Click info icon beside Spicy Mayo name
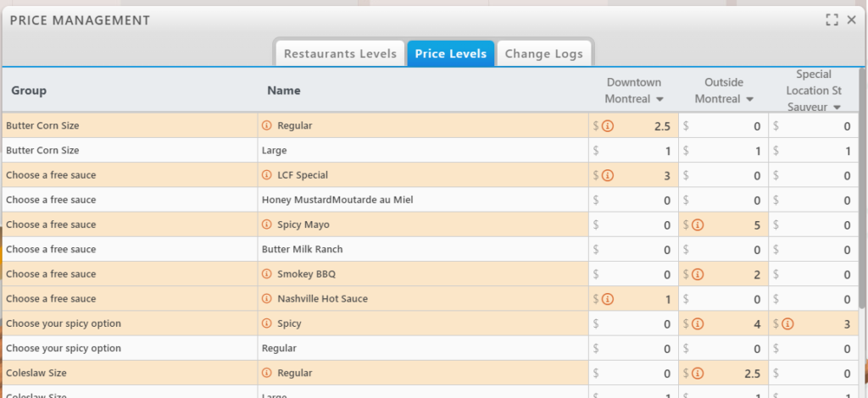Screen dimensions: 868x398 coord(266,225)
